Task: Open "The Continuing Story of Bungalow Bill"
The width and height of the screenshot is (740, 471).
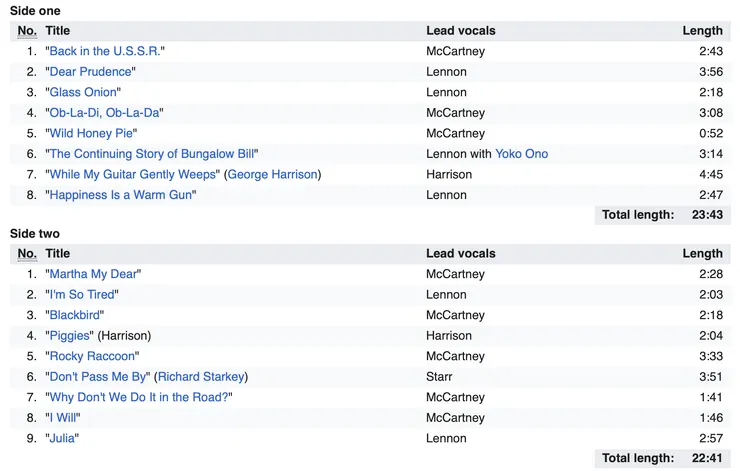Action: 152,154
